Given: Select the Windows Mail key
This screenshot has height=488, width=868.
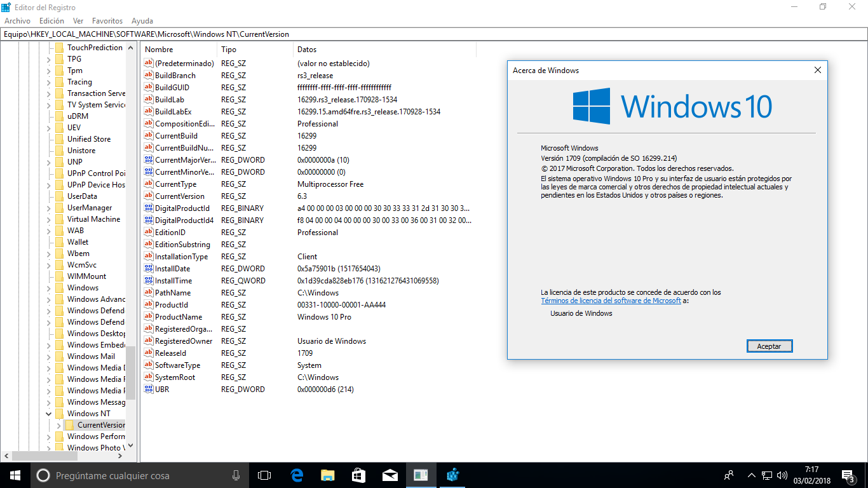Looking at the screenshot, I should click(x=91, y=356).
